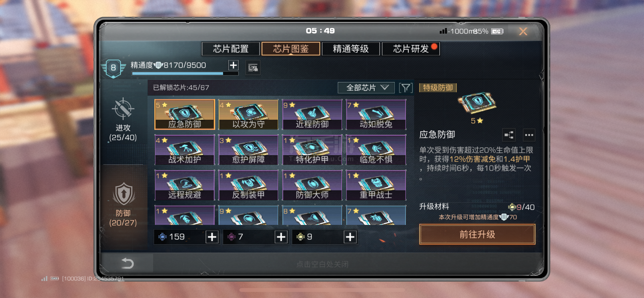This screenshot has height=298, width=644.
Task: Click the 前往升级 button
Action: (x=477, y=234)
